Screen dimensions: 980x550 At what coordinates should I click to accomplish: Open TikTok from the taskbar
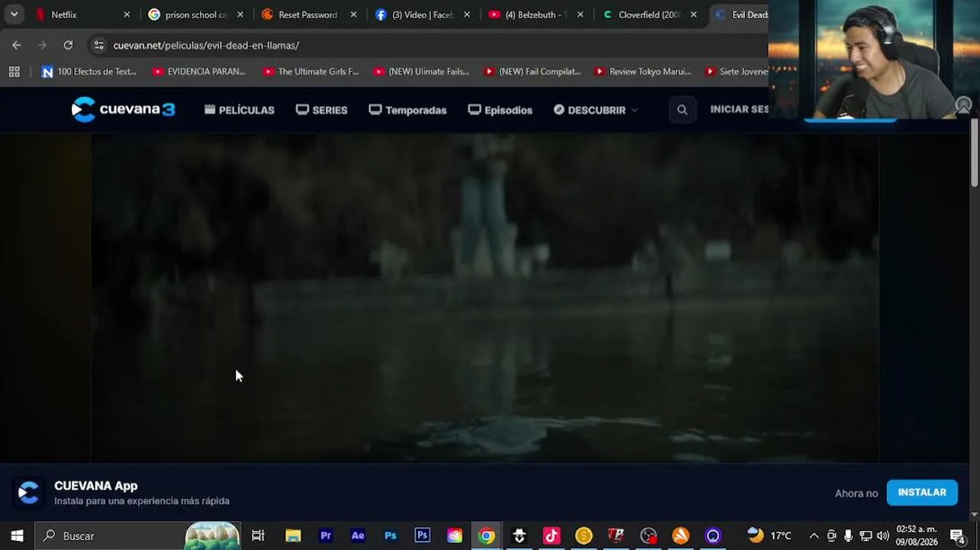coord(552,535)
